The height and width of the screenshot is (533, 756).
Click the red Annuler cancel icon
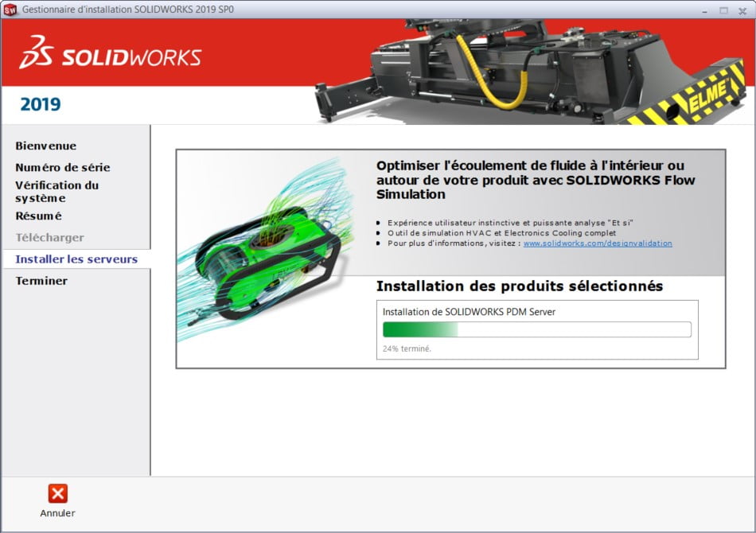58,493
